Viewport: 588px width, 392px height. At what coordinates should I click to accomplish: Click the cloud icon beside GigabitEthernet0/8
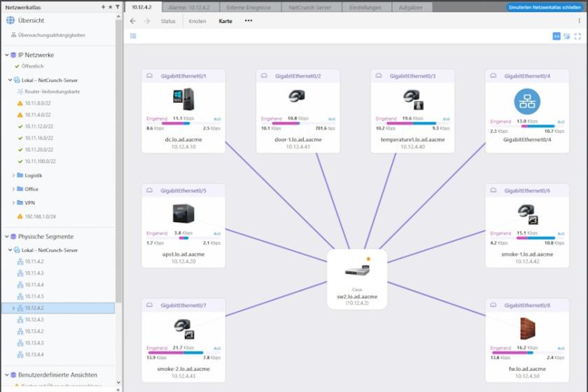click(x=493, y=305)
